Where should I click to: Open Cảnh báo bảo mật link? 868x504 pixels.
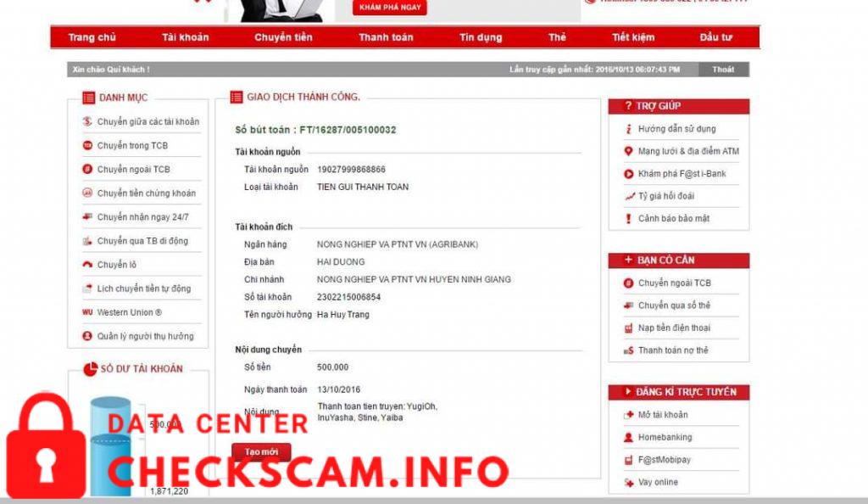(x=674, y=218)
